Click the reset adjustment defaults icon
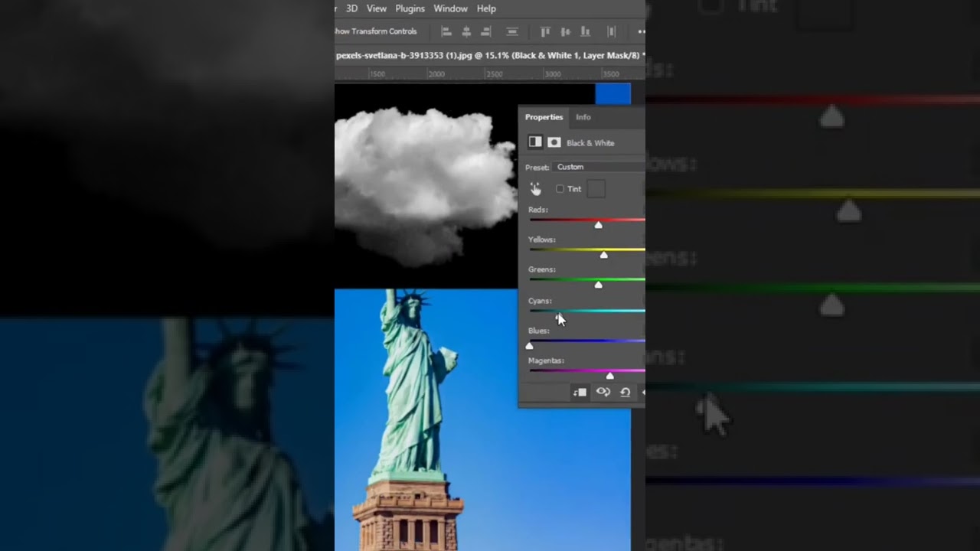Screen dimensions: 980x551 coord(625,393)
